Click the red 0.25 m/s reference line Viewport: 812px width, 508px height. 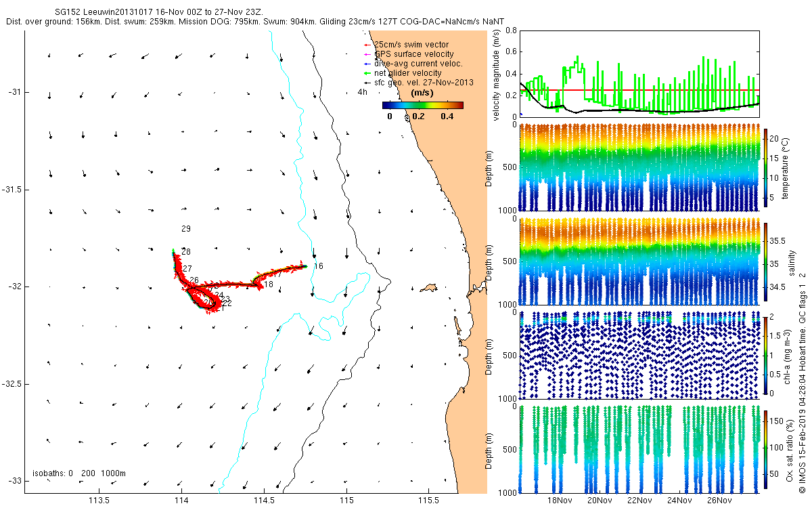point(639,89)
